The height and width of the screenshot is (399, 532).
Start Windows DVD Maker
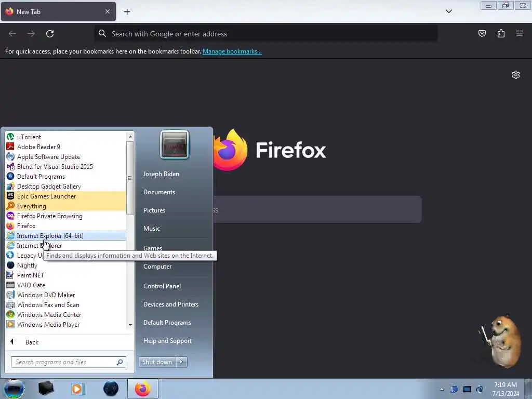point(65,295)
